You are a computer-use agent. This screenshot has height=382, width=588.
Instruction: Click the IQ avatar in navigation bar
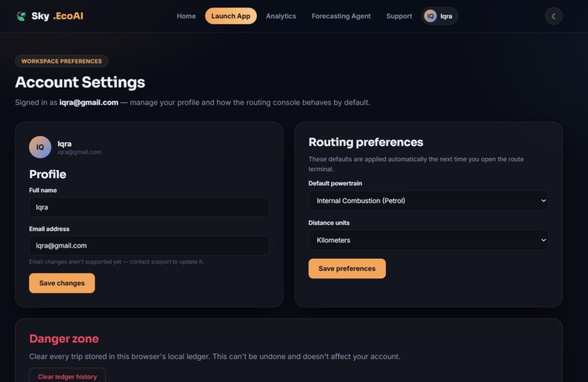(x=430, y=16)
